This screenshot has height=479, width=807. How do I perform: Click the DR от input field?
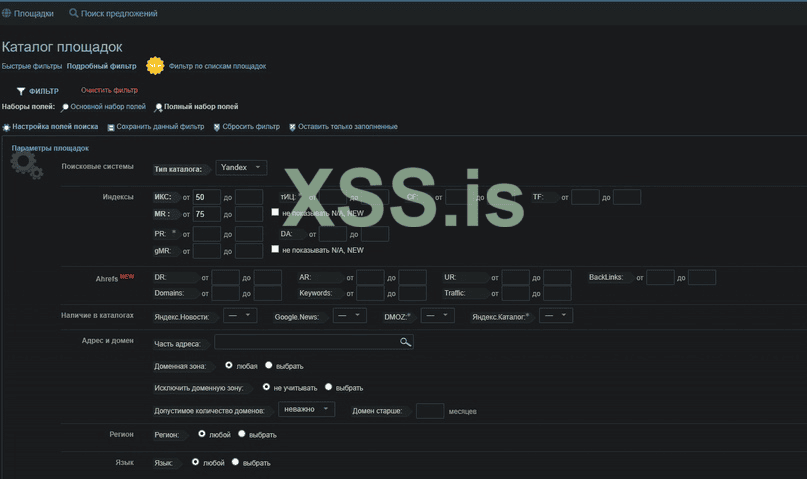tap(225, 277)
